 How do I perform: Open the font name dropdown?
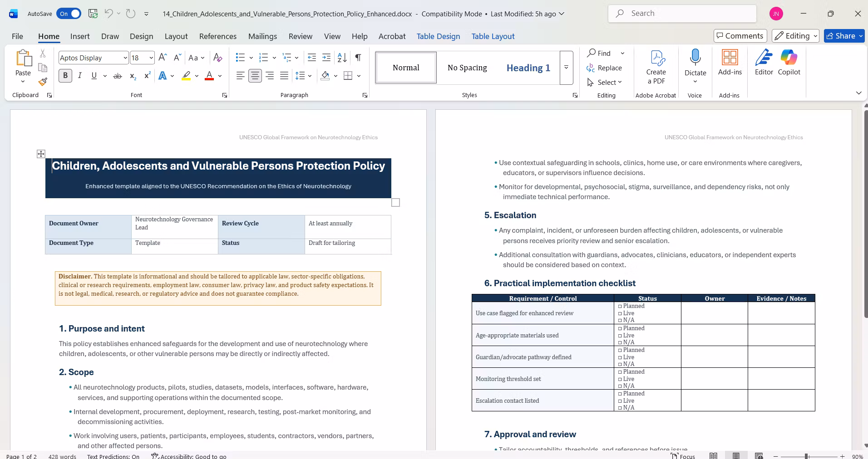pyautogui.click(x=125, y=58)
